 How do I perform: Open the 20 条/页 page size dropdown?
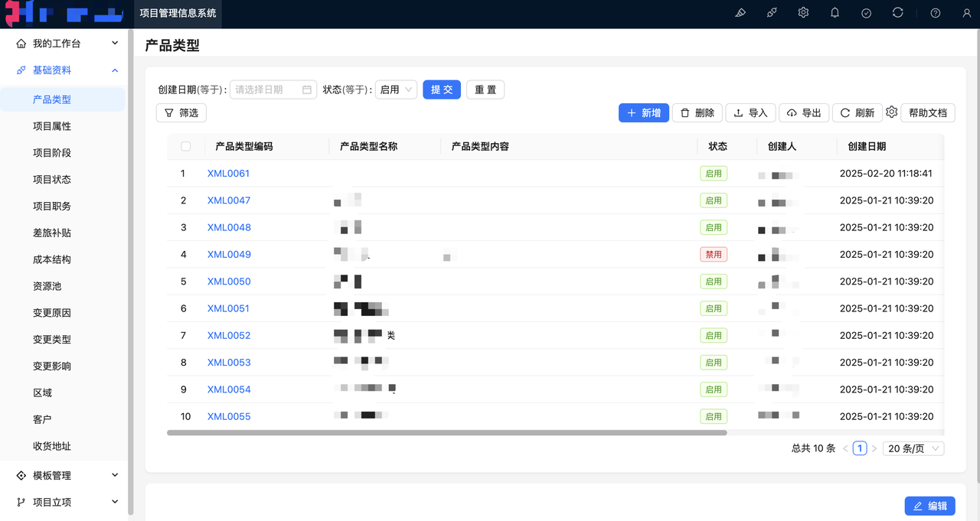click(x=913, y=449)
